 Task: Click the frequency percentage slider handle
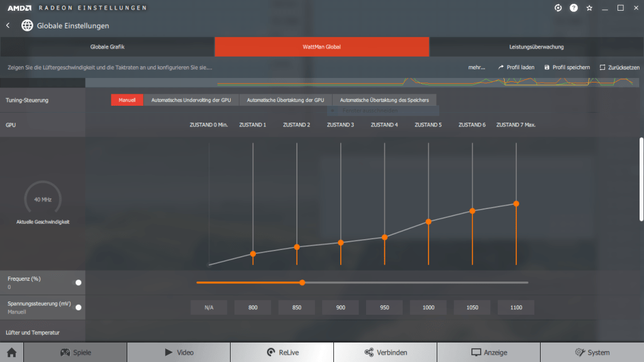302,283
